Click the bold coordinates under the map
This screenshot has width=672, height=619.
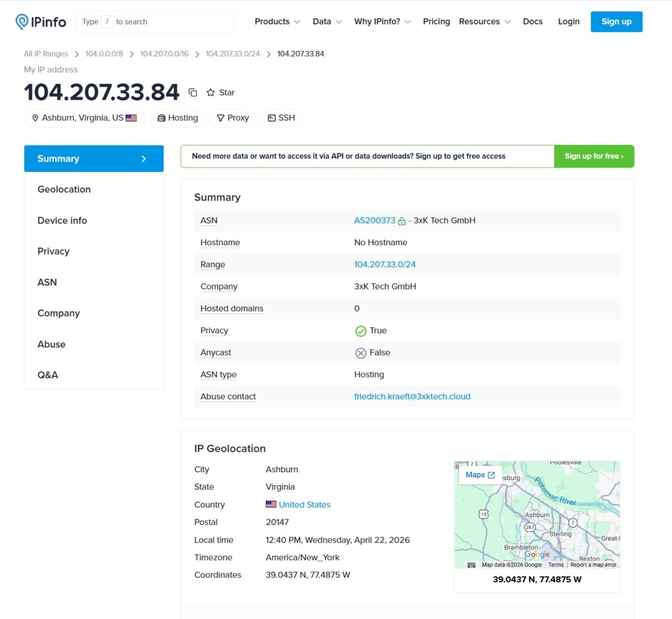[x=537, y=579]
